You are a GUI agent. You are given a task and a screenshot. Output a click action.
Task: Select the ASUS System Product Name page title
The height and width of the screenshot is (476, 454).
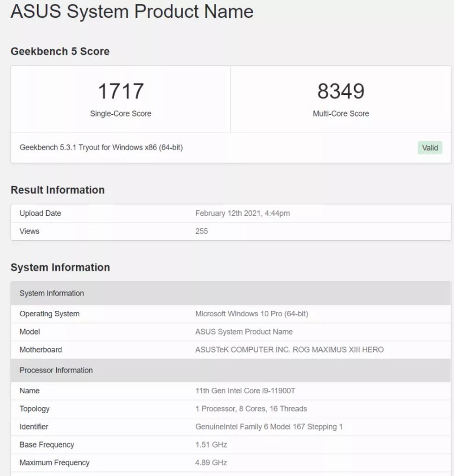click(132, 11)
